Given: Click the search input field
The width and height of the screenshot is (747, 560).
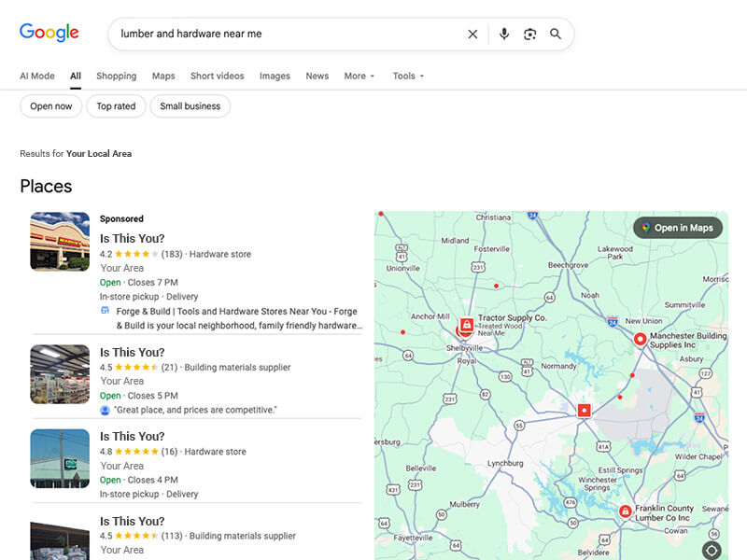Looking at the screenshot, I should (280, 35).
